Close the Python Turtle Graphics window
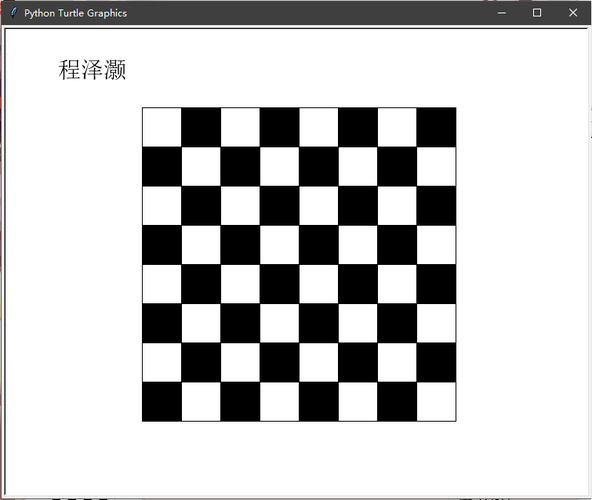 573,13
